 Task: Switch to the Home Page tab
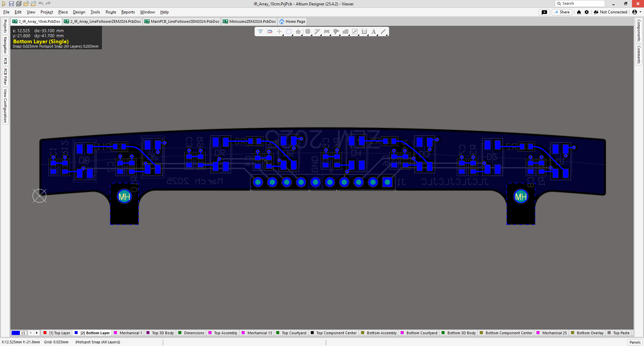pos(292,21)
